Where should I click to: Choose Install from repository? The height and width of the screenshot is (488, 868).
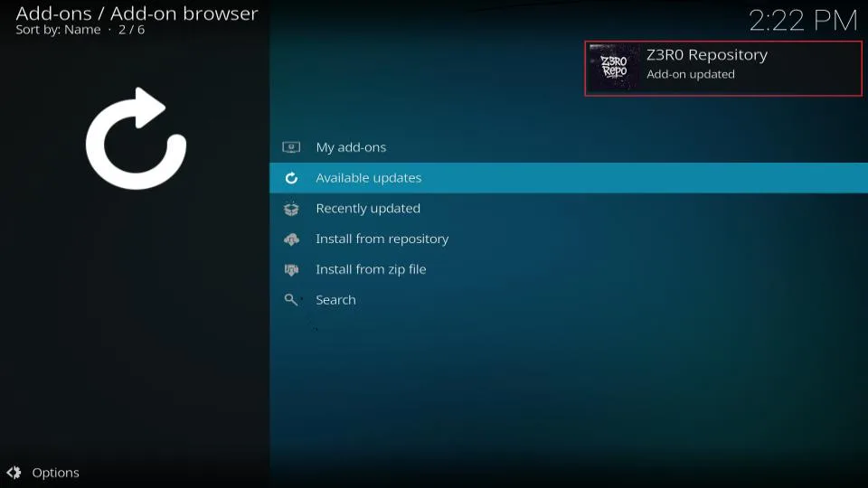tap(569, 239)
